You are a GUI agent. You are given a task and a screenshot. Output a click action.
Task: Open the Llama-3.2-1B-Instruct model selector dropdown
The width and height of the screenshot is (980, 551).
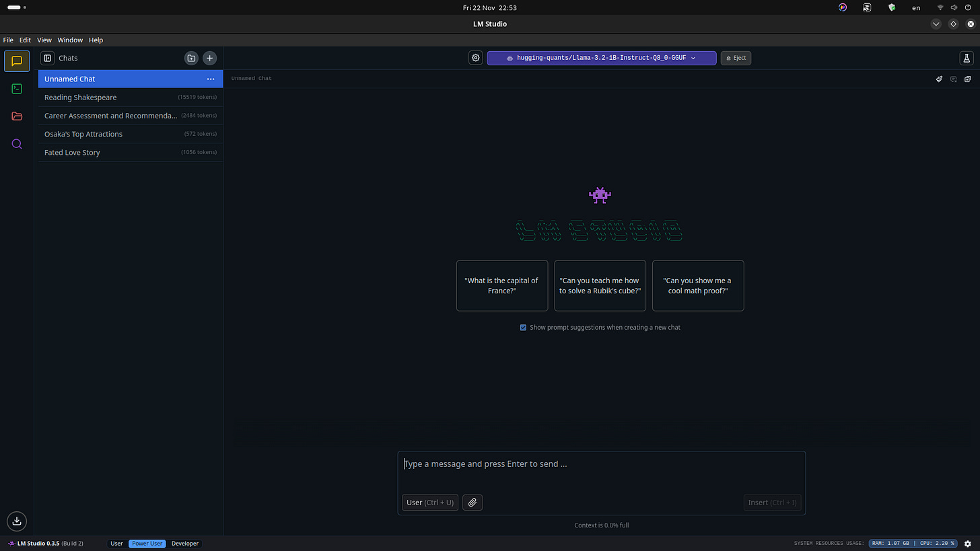(602, 58)
